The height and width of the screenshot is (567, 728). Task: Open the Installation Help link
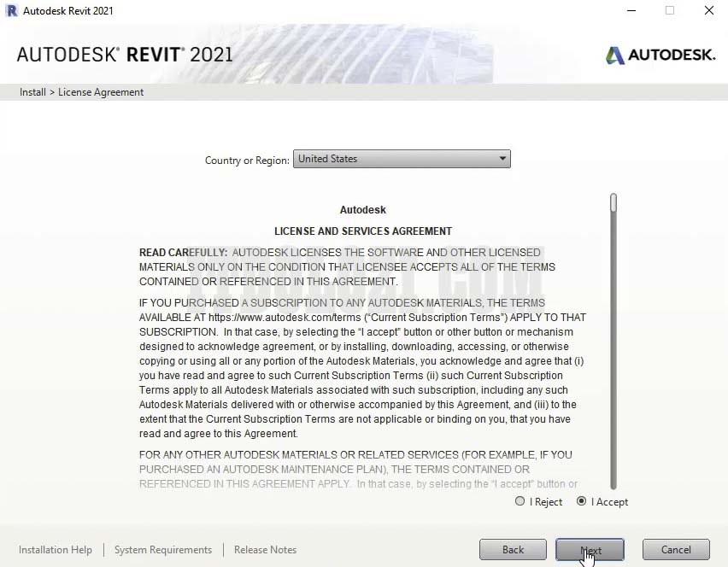[x=56, y=550]
